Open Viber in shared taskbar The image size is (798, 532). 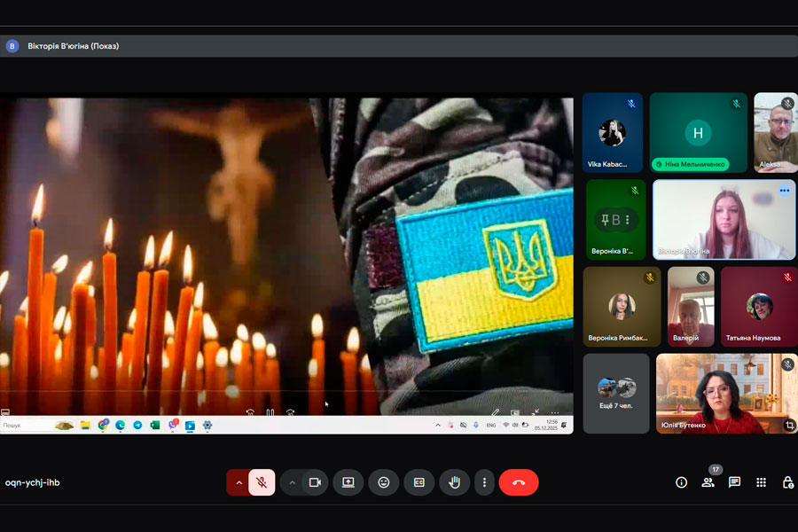click(x=173, y=425)
